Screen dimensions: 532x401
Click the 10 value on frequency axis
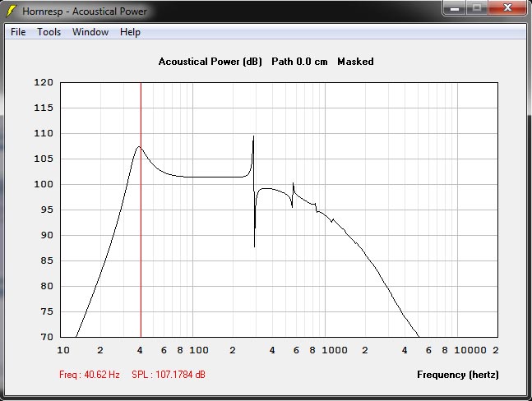point(63,350)
